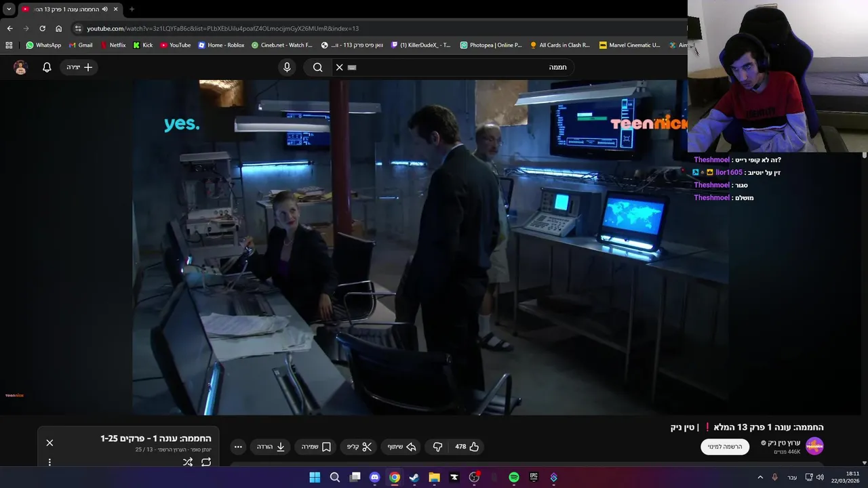Switch to Chrome in the taskbar

coord(395,477)
